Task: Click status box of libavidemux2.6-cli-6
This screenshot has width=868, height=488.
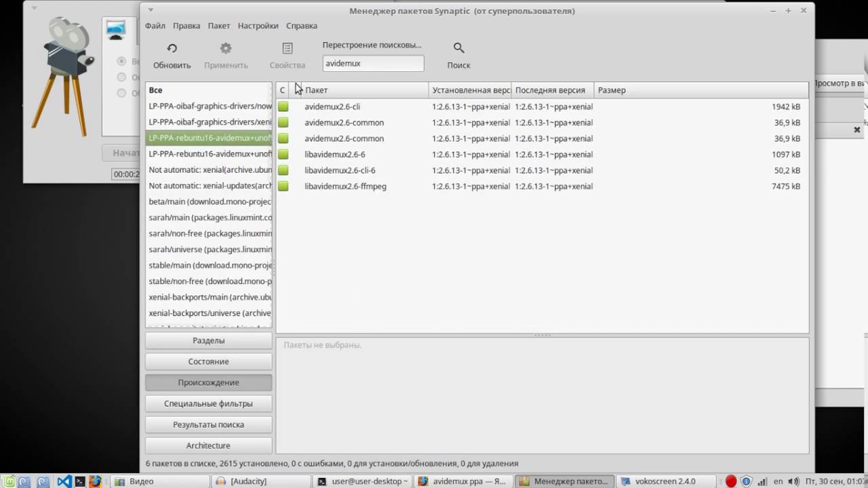Action: pos(283,170)
